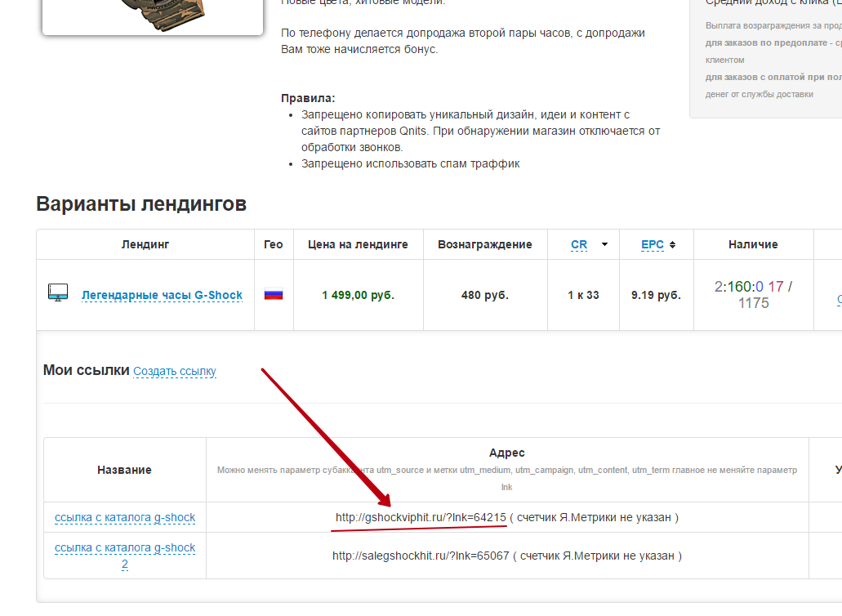Screen dimensions: 842x616
Task: Click the salegshockhit.ru URL address
Action: pyautogui.click(x=421, y=556)
